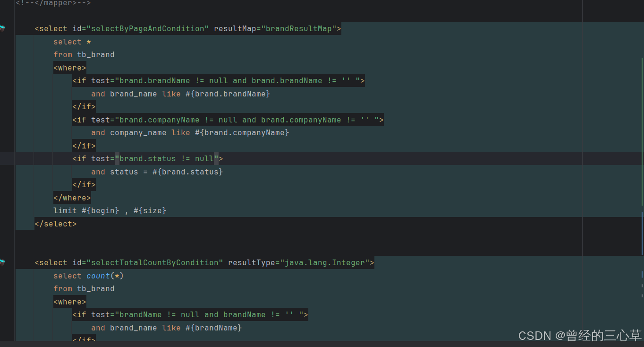Click the gutter icon beside selectTotalCountByCondition
The image size is (644, 347).
[2, 262]
